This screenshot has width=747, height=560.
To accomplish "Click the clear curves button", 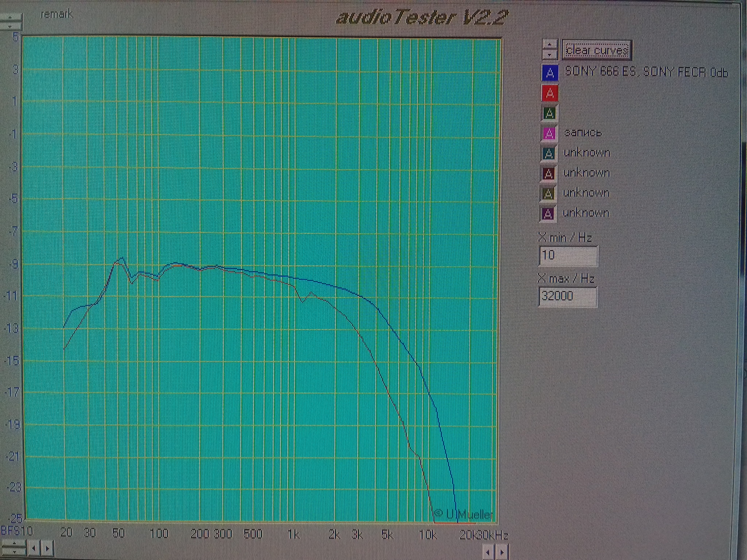I will tap(596, 50).
